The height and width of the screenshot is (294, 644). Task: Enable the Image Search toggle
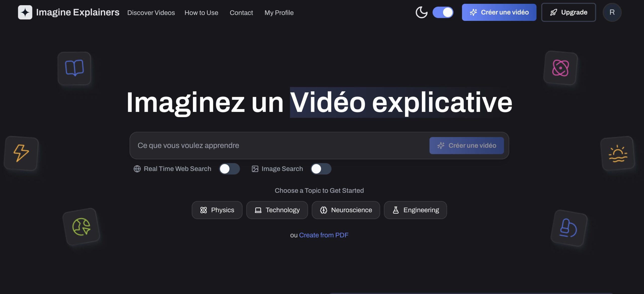point(321,169)
